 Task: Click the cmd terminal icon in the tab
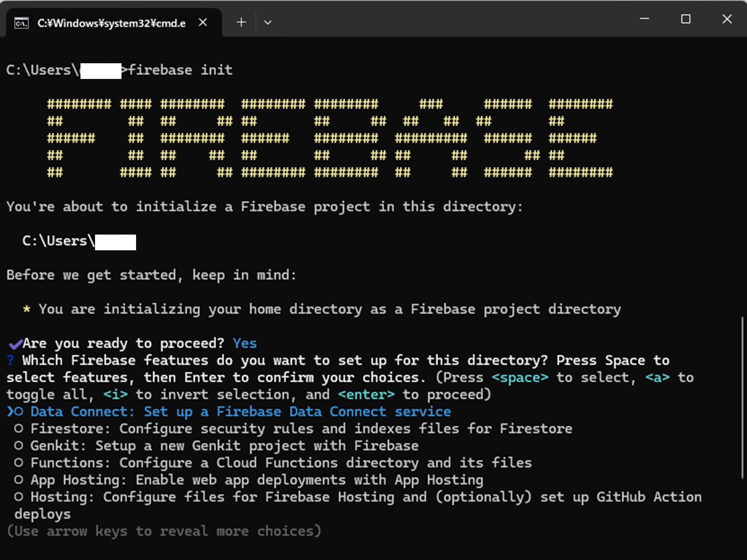[21, 23]
